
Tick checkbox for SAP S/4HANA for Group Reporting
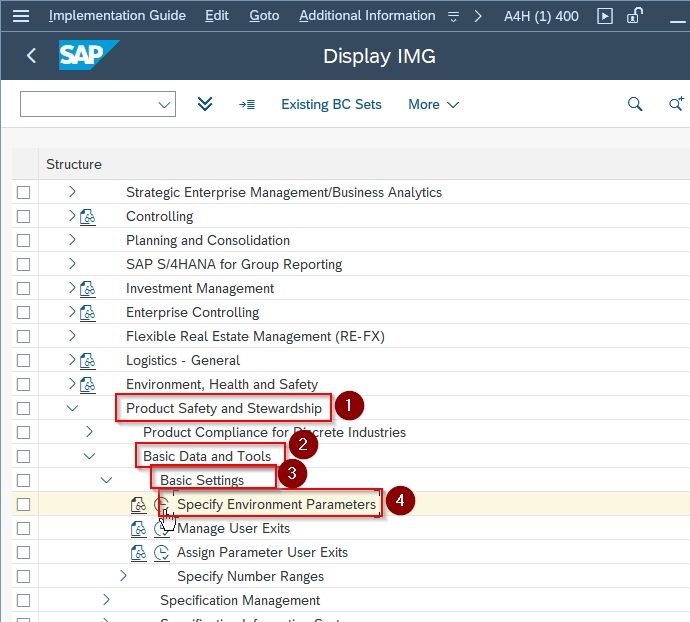(x=23, y=265)
